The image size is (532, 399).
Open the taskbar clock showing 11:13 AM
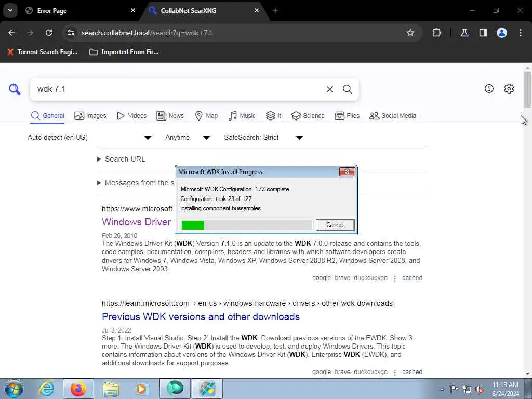pos(506,389)
